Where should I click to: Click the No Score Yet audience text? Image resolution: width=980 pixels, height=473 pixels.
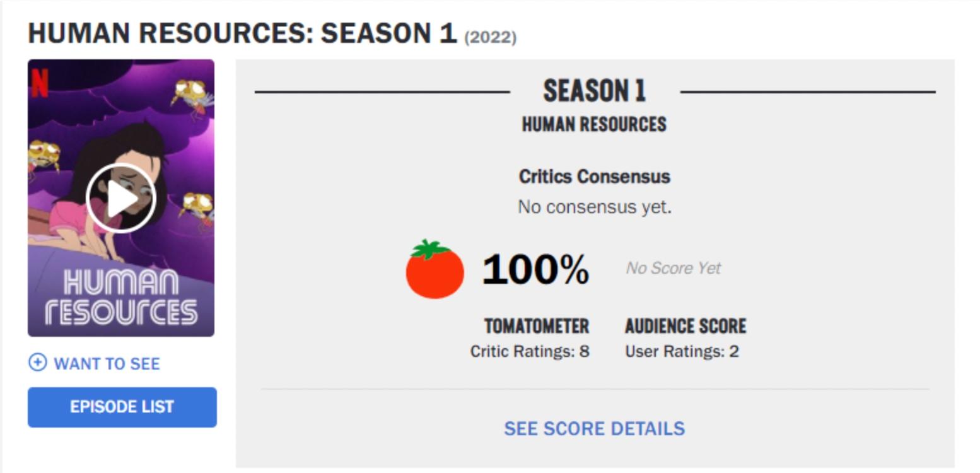[673, 268]
